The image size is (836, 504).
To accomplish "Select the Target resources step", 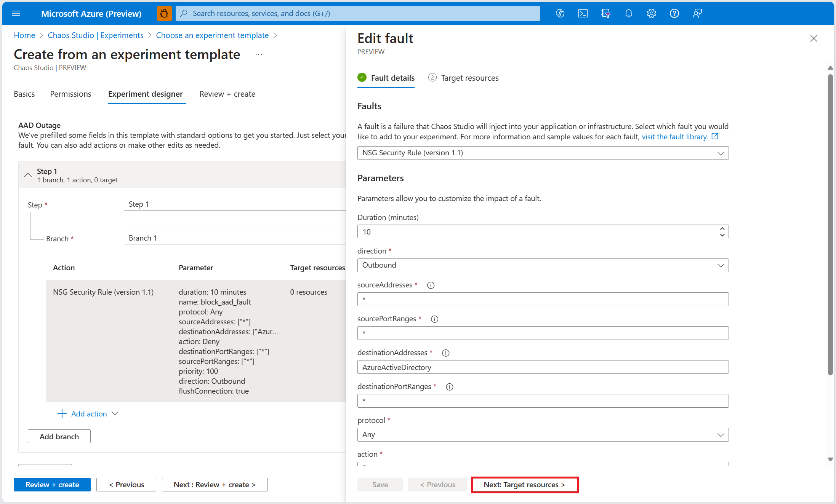I will click(x=470, y=78).
